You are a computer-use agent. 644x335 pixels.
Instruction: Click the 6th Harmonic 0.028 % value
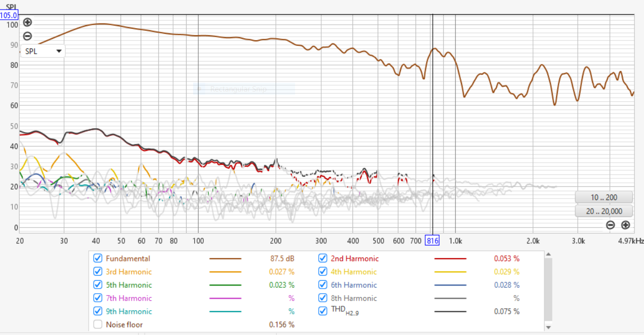click(506, 285)
